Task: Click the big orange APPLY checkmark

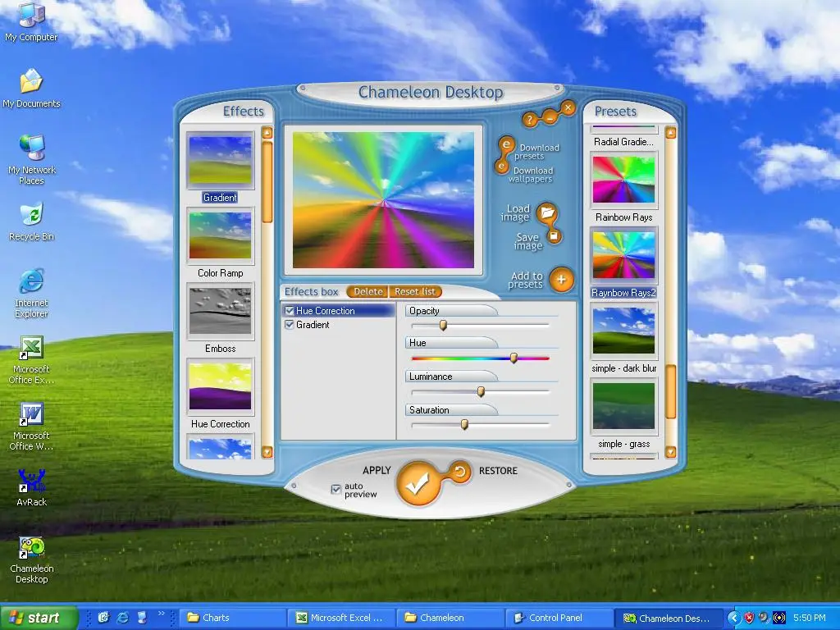Action: 418,484
